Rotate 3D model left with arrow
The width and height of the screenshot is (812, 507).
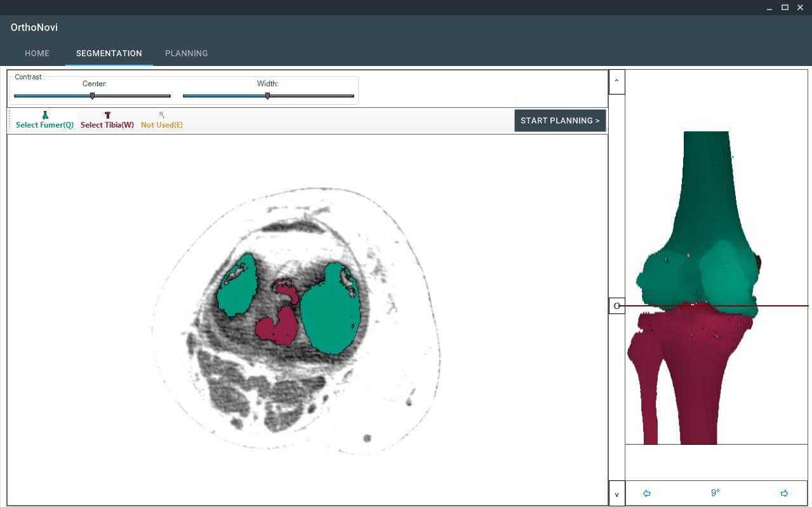(646, 493)
